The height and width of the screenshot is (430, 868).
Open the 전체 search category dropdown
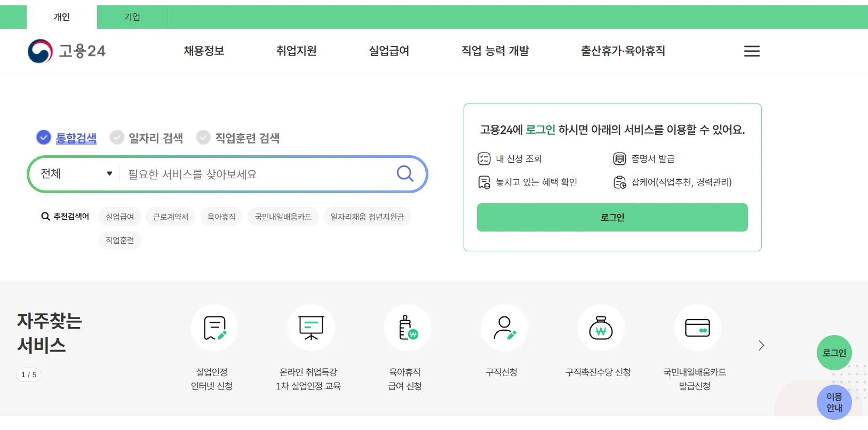76,174
